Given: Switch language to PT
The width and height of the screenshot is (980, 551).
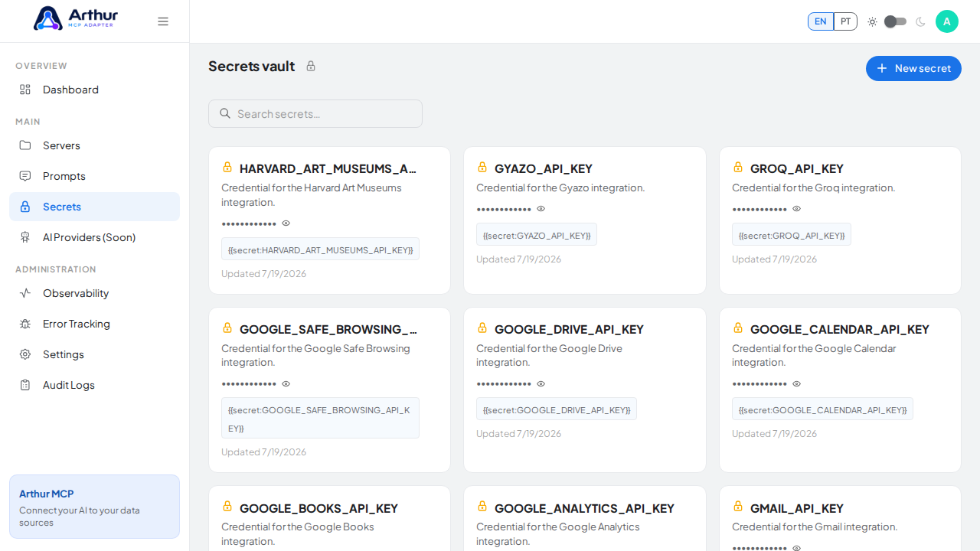Looking at the screenshot, I should point(845,21).
